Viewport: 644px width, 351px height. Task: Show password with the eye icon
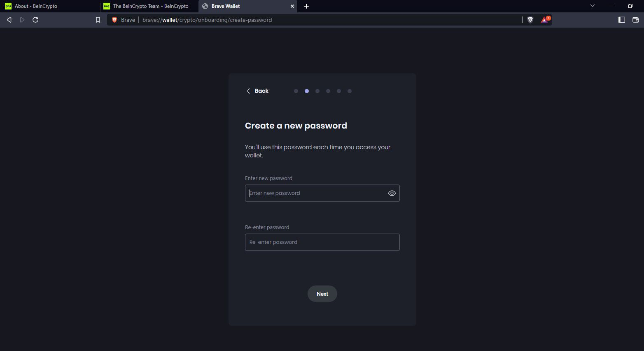(392, 193)
